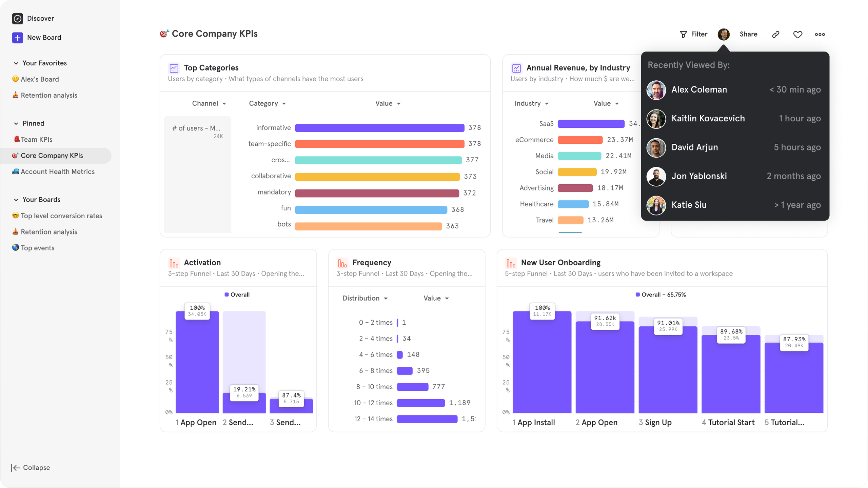This screenshot has height=488, width=868.
Task: Click the more options ellipsis icon
Action: (x=820, y=34)
